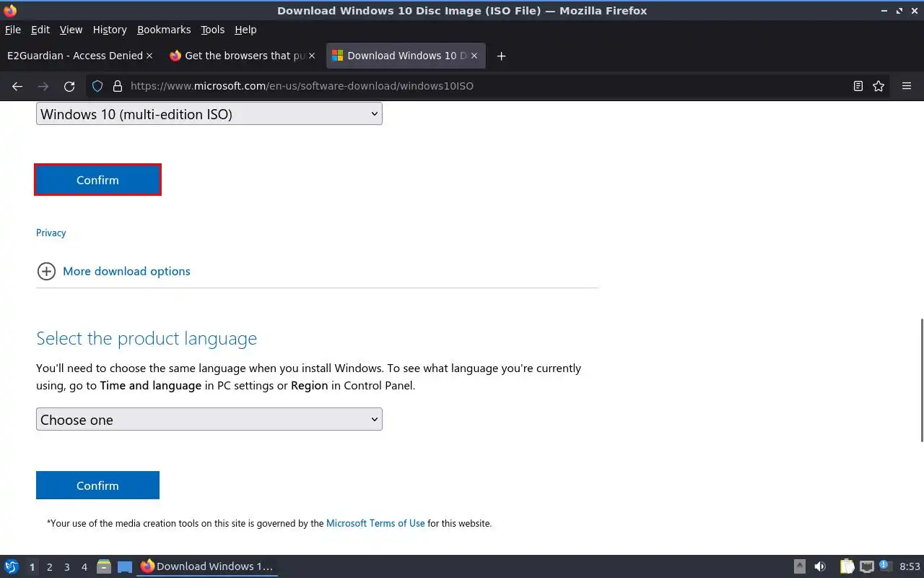Click the 8:53 panel clock

[x=910, y=566]
